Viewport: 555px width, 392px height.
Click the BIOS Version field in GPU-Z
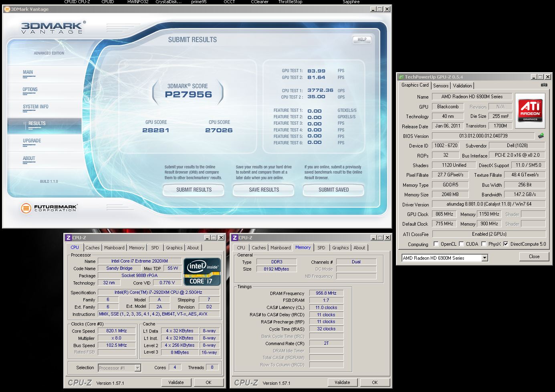point(483,136)
